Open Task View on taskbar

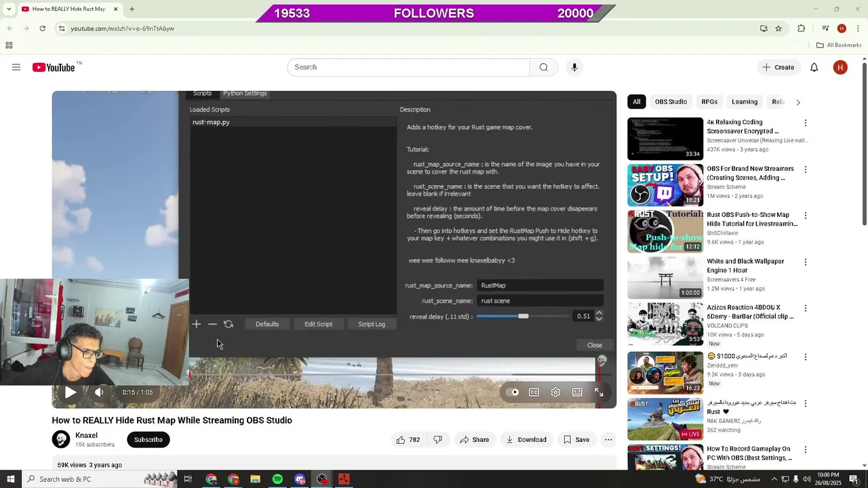[x=188, y=479]
